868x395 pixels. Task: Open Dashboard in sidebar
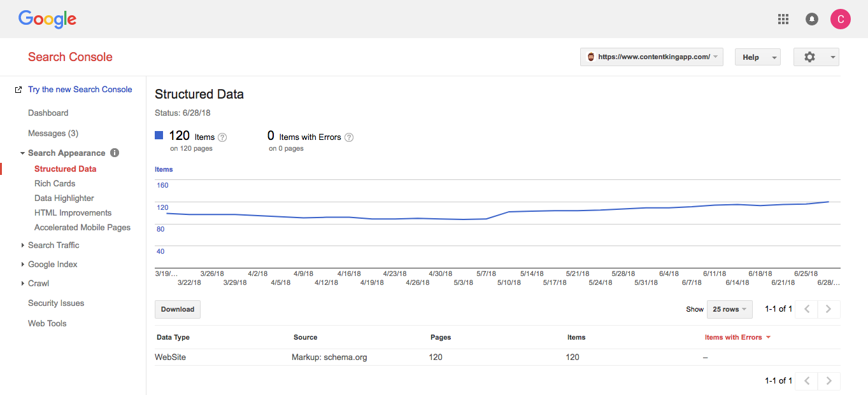click(x=48, y=113)
